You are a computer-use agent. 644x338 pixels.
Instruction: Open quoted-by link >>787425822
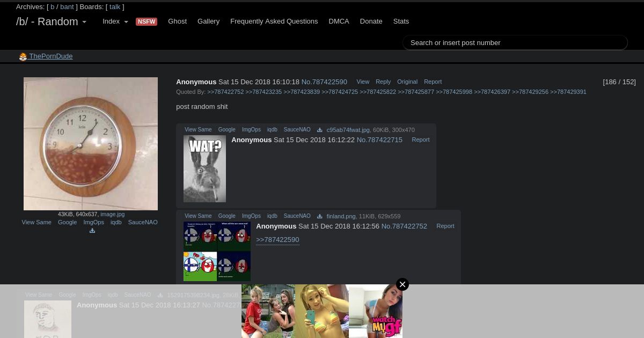point(378,92)
